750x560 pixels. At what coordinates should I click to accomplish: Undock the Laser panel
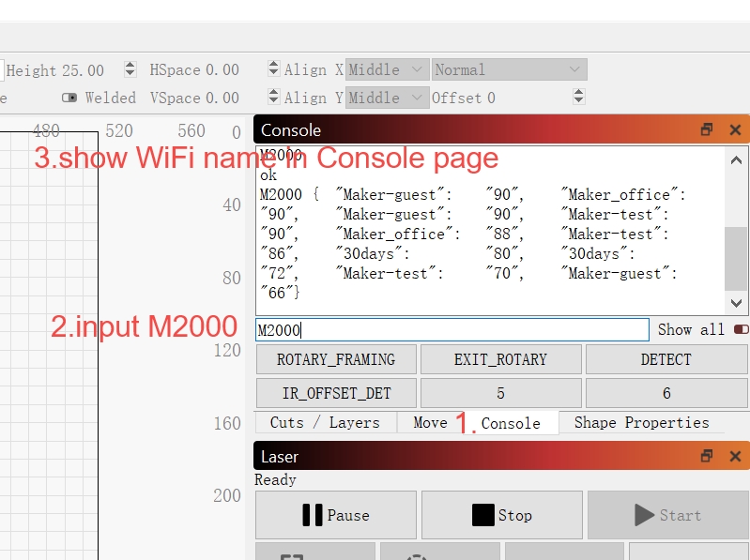click(707, 456)
